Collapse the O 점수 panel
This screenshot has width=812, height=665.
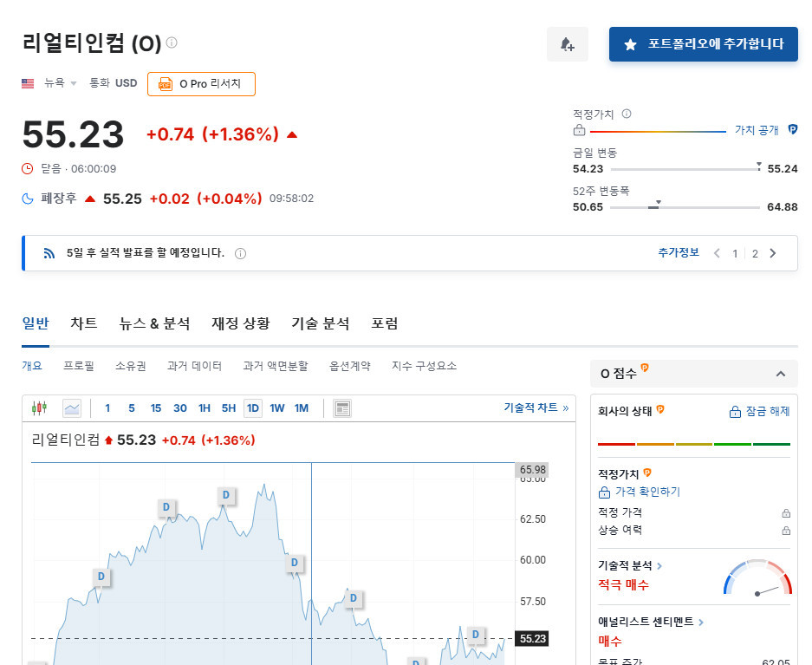tap(781, 374)
